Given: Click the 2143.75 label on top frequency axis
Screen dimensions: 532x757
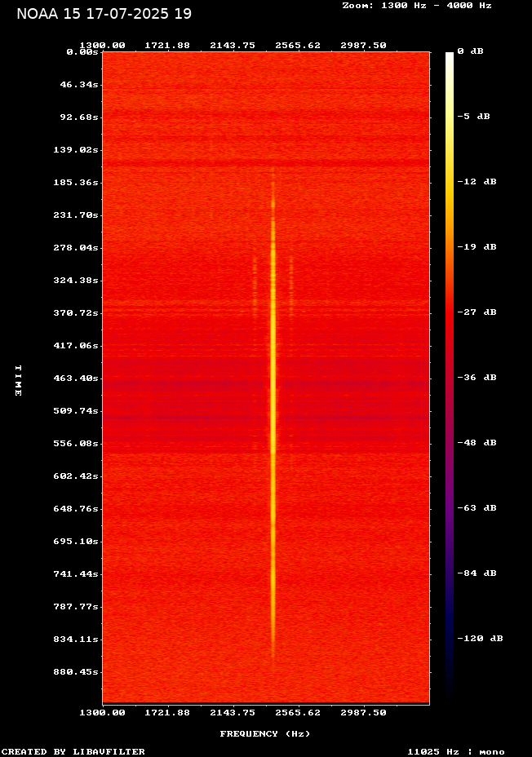Looking at the screenshot, I should pos(234,46).
